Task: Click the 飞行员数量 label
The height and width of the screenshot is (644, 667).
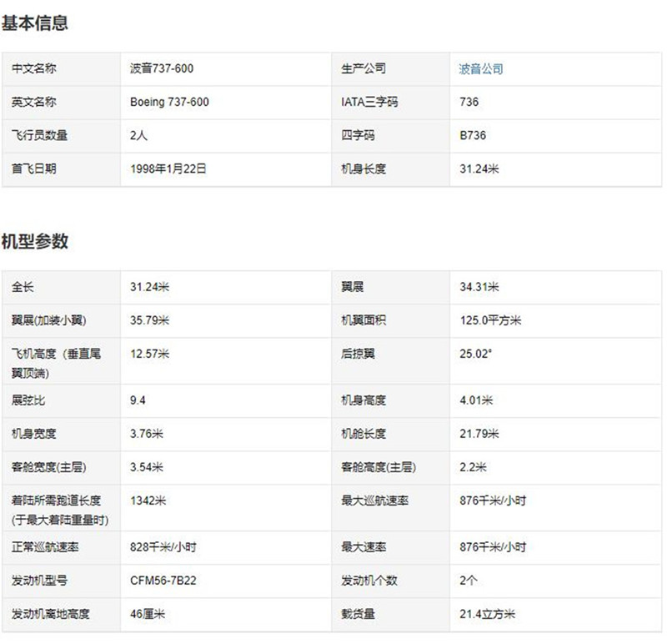Action: tap(39, 135)
